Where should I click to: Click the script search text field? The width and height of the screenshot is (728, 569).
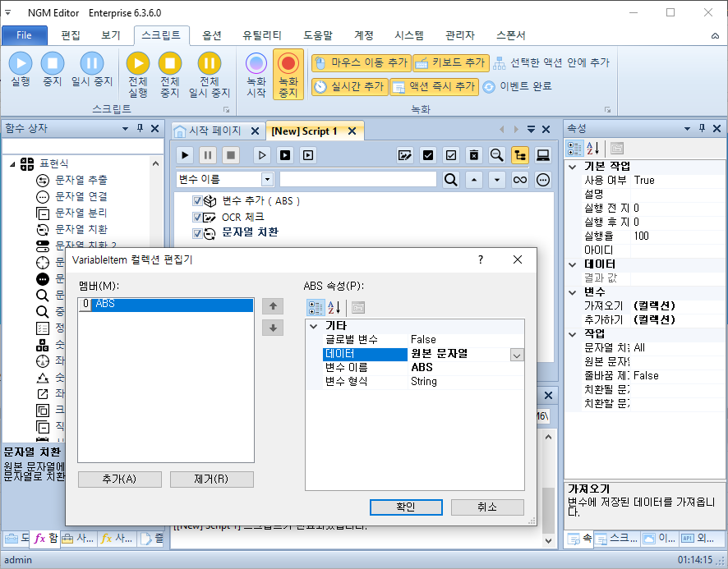click(358, 180)
